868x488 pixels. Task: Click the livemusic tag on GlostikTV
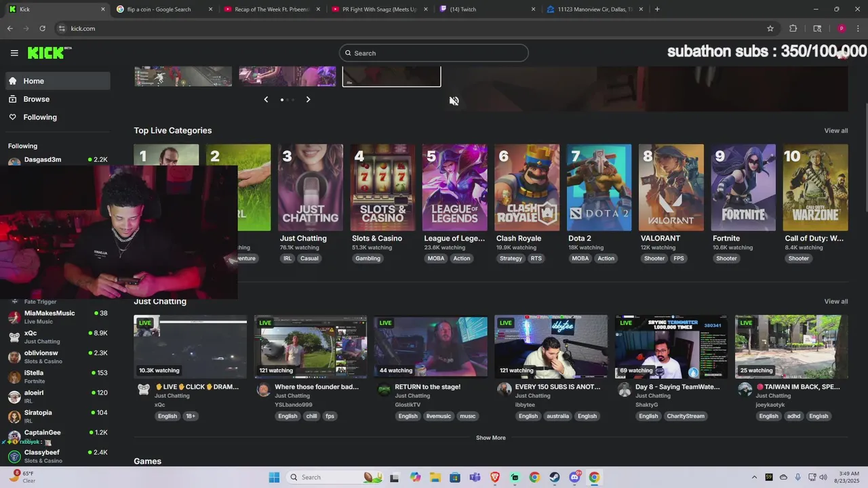click(x=439, y=416)
